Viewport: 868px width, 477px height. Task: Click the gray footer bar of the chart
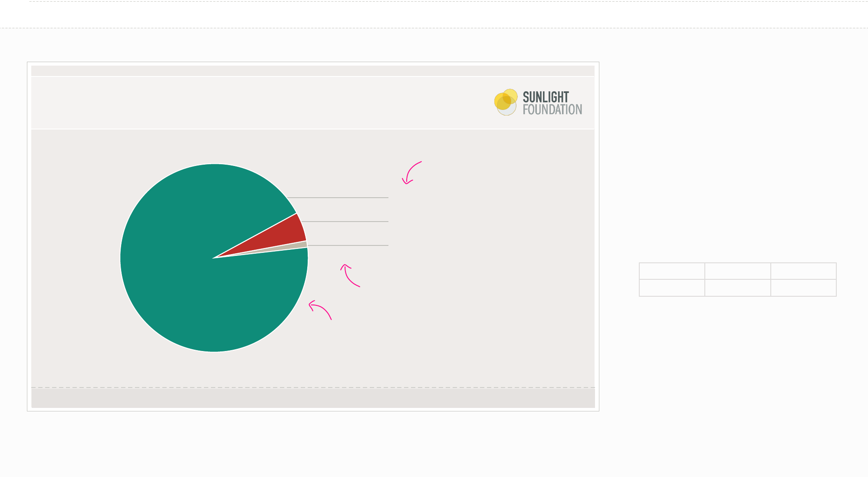point(313,398)
